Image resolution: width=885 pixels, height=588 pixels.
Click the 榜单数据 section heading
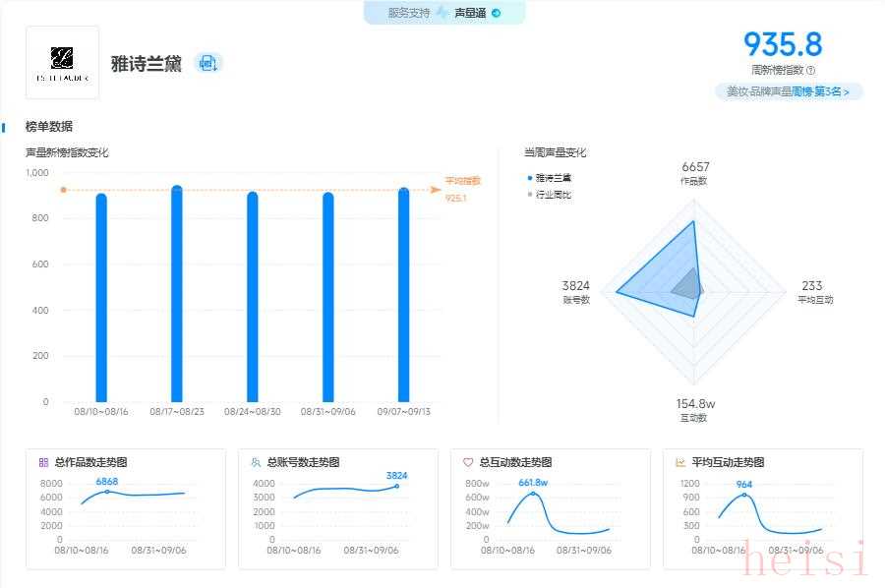point(49,127)
